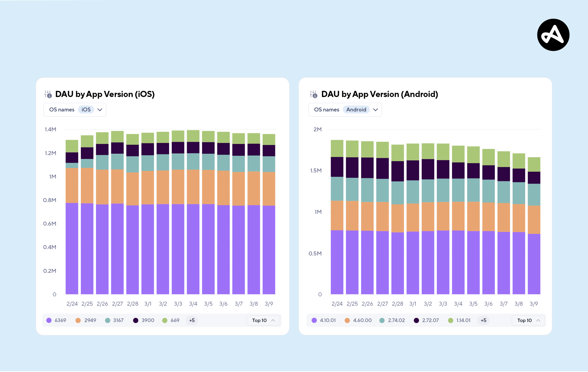588x372 pixels.
Task: Toggle legend series 3900
Action: click(144, 320)
